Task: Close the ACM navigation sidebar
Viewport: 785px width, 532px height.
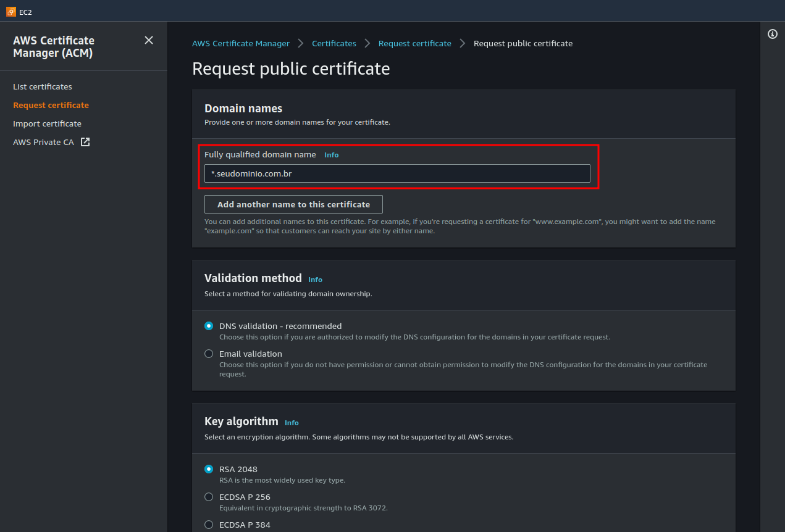Action: tap(149, 40)
